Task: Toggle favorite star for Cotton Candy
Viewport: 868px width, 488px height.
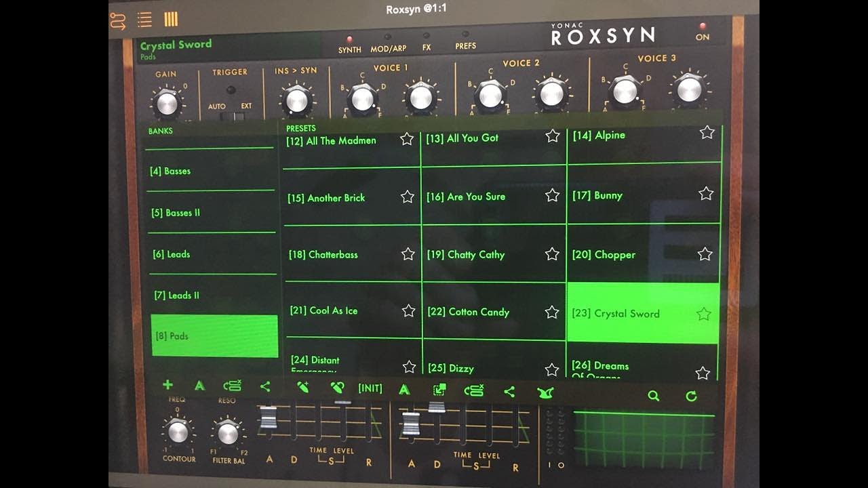Action: tap(552, 312)
